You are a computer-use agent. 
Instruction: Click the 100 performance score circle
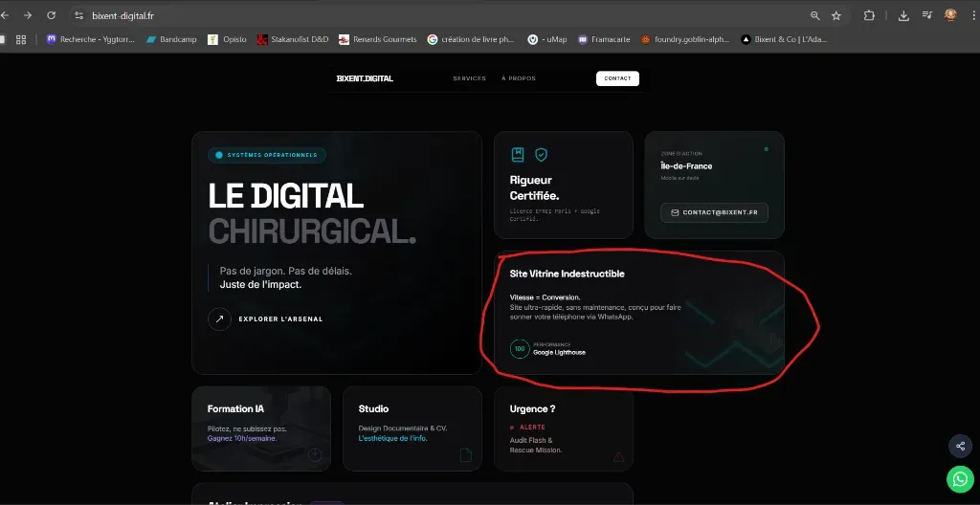[x=520, y=349]
